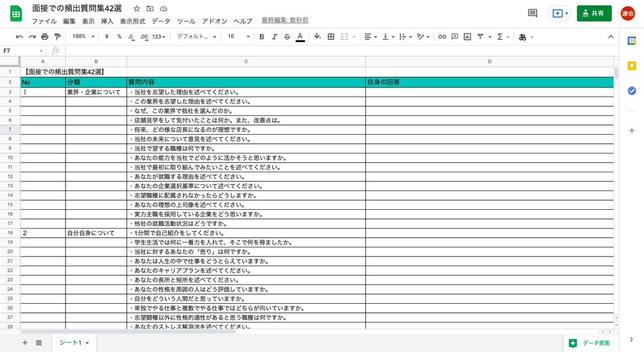Click the データ探索 button
The height and width of the screenshot is (352, 644).
coord(590,343)
